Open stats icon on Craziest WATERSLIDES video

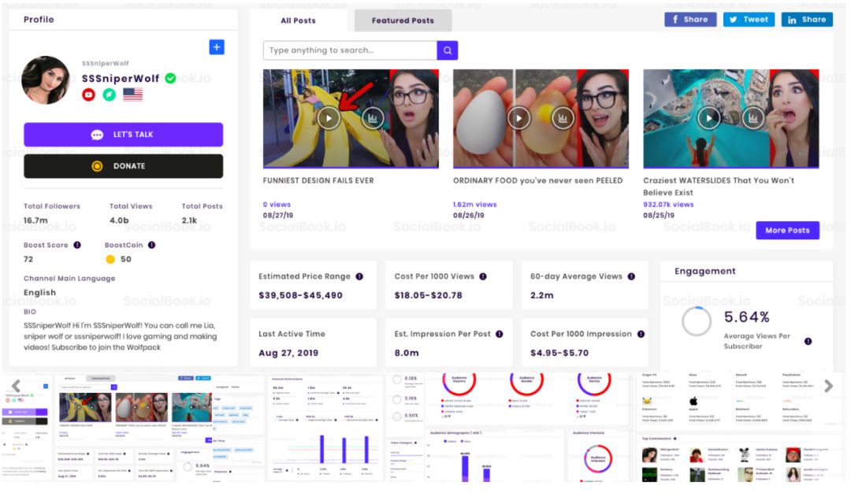click(x=753, y=118)
